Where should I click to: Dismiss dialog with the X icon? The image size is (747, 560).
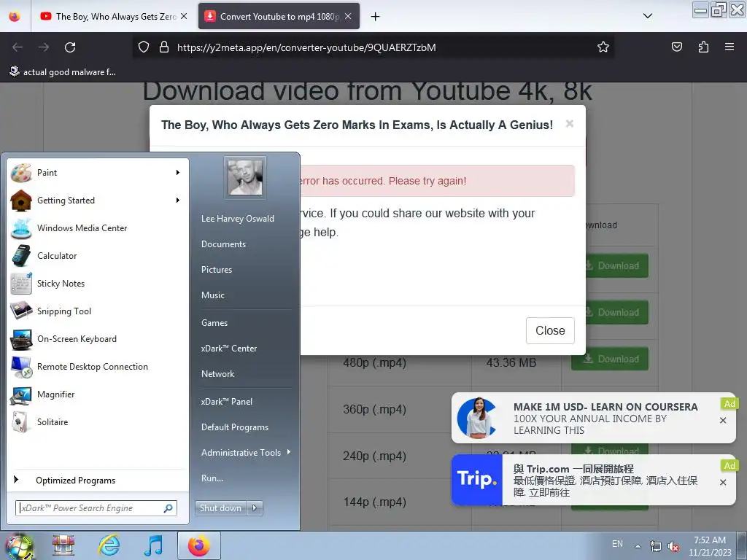[x=569, y=124]
